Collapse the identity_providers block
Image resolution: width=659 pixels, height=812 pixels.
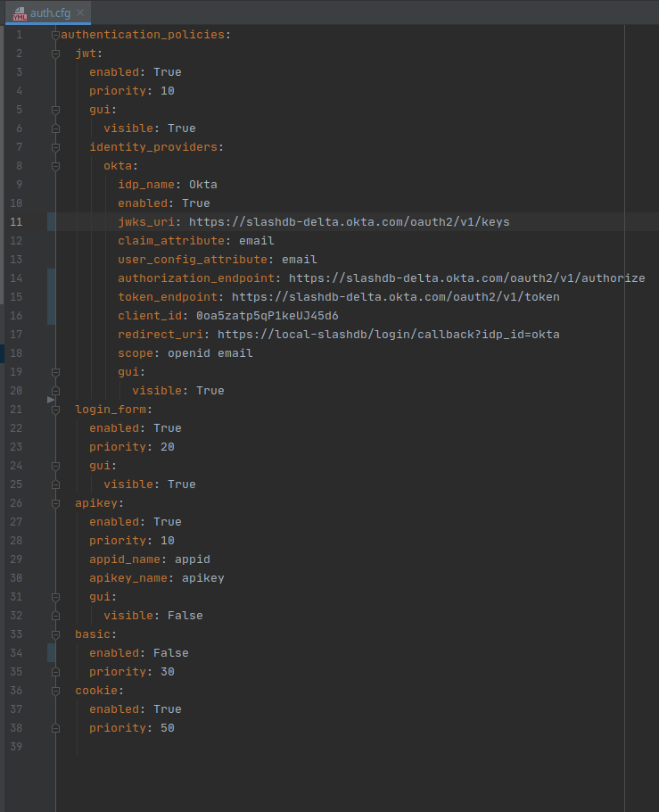click(55, 147)
